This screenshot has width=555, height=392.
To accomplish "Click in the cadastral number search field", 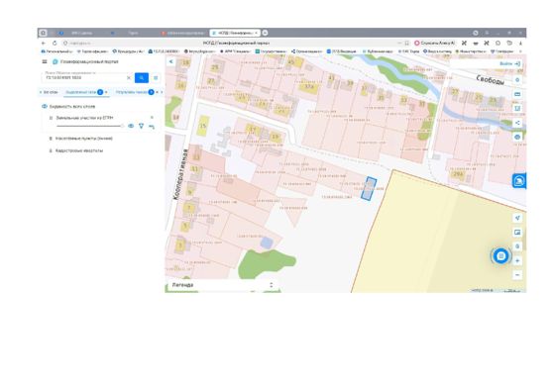I will point(84,77).
